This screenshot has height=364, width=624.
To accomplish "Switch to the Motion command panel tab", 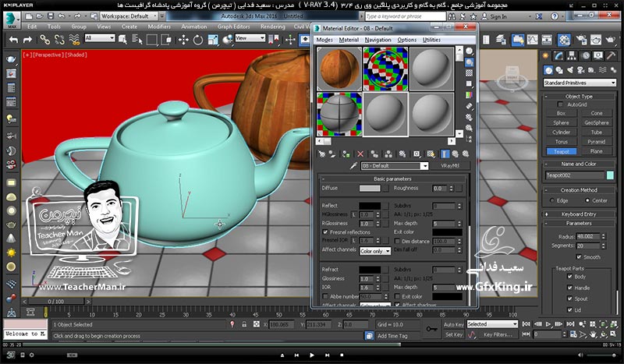I will coord(586,56).
